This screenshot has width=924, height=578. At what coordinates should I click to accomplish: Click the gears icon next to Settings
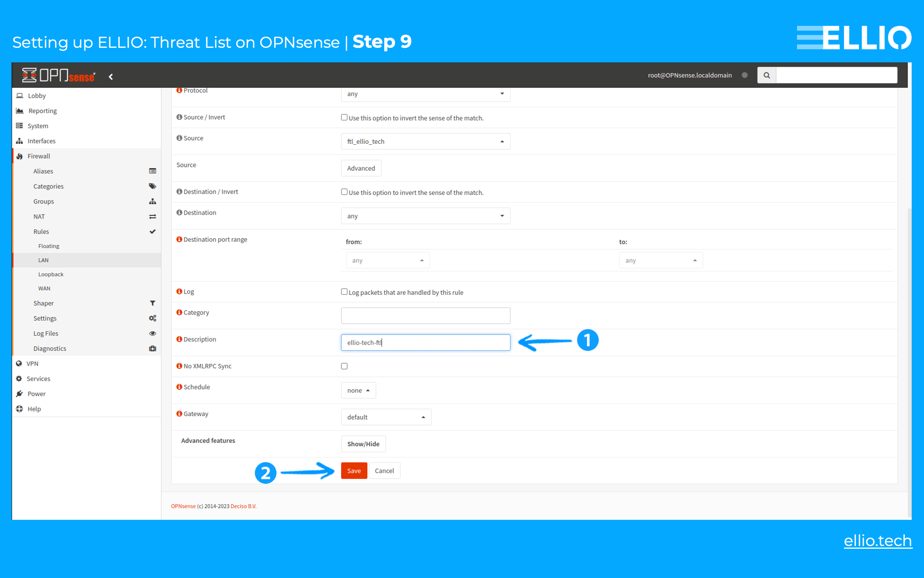[152, 318]
